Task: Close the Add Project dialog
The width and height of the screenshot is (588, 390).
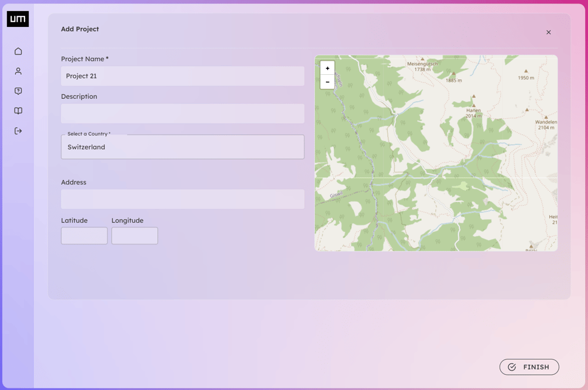Action: pos(548,32)
